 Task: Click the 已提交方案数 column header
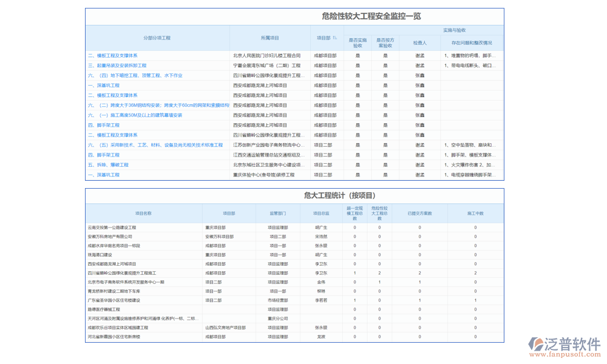pyautogui.click(x=419, y=213)
